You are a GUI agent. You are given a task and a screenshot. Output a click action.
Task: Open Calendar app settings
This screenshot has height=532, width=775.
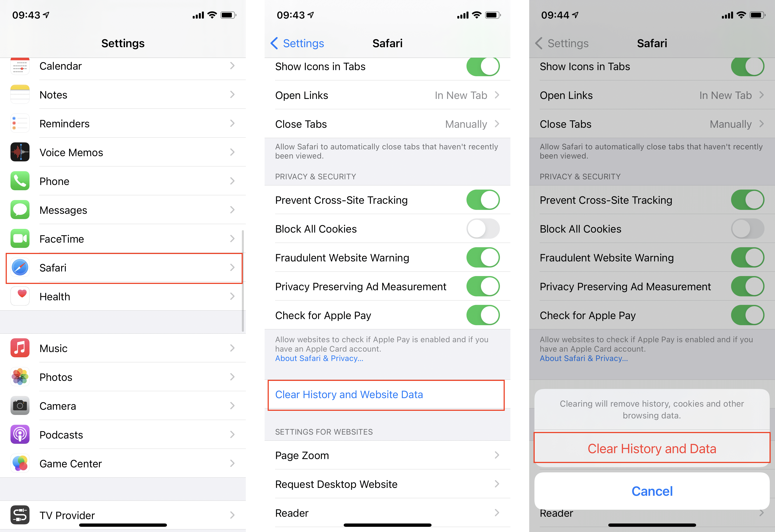point(122,66)
